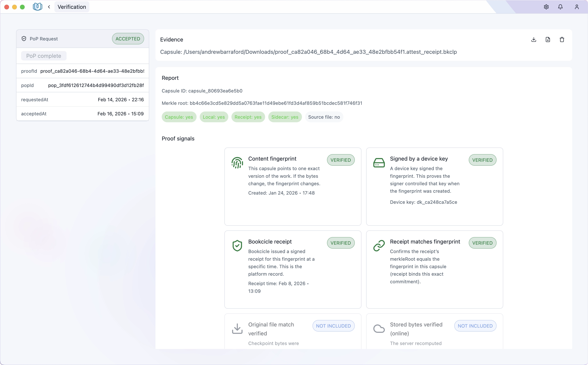The image size is (588, 365).
Task: Click VERIFIED badge on Content fingerprint
Action: [341, 160]
